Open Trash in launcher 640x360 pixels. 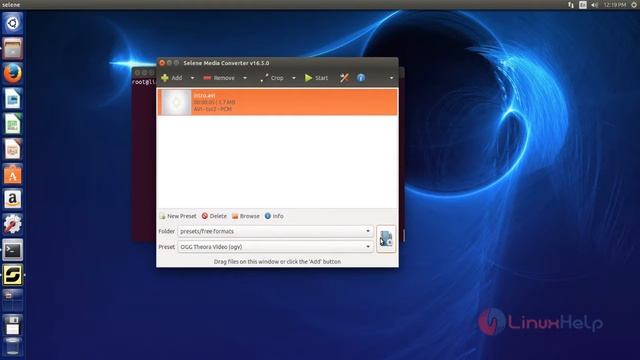click(x=13, y=346)
